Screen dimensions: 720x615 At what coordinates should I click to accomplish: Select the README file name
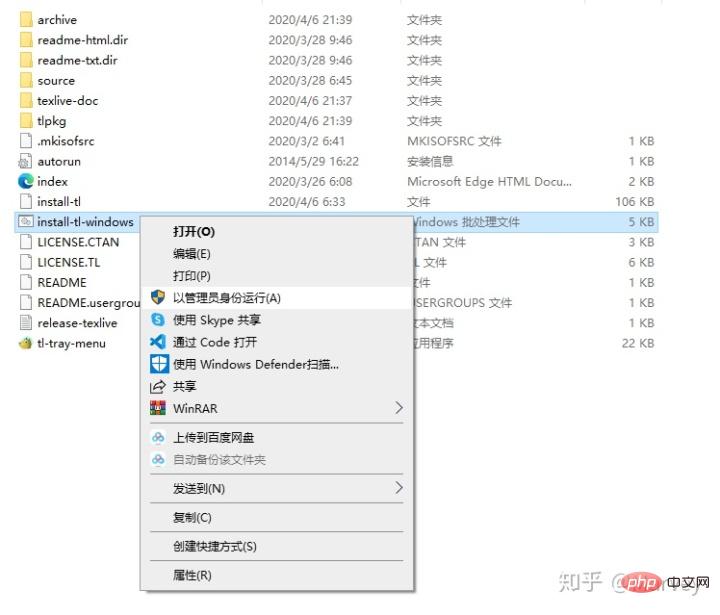[x=62, y=282]
